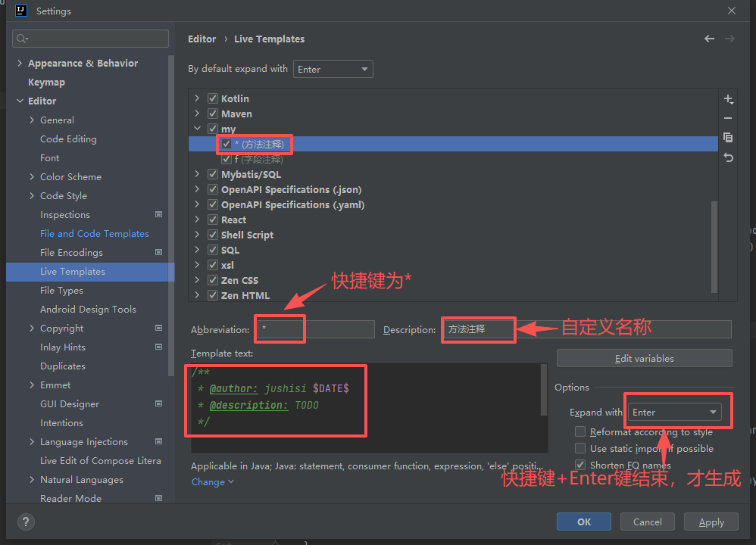Screen dimensions: 756x545
Task: Expand the Kotlin template group
Action: 197,98
